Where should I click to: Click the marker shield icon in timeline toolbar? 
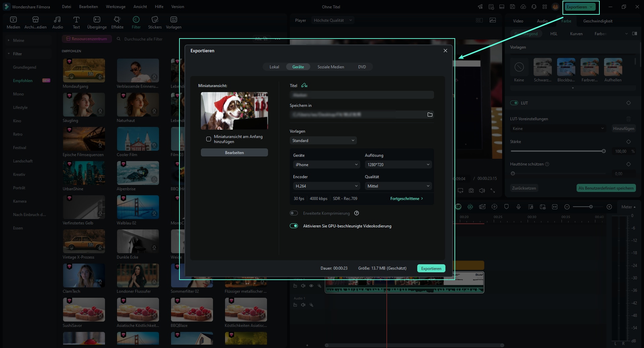(x=506, y=207)
